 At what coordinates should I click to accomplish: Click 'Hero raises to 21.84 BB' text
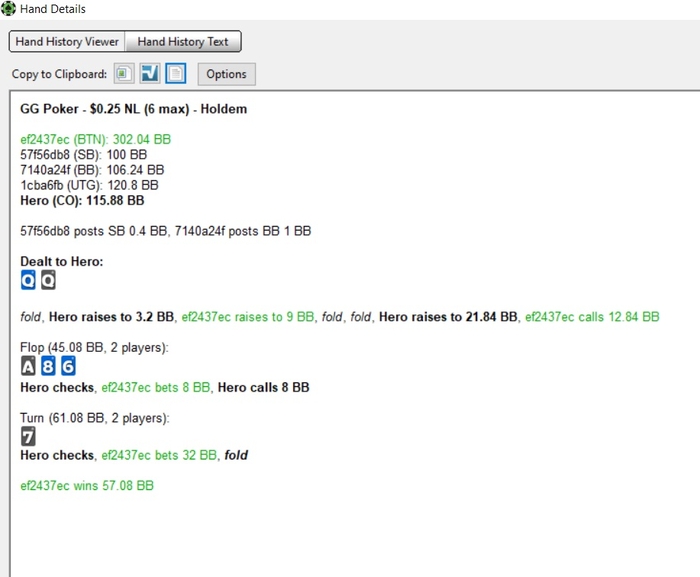coord(448,316)
